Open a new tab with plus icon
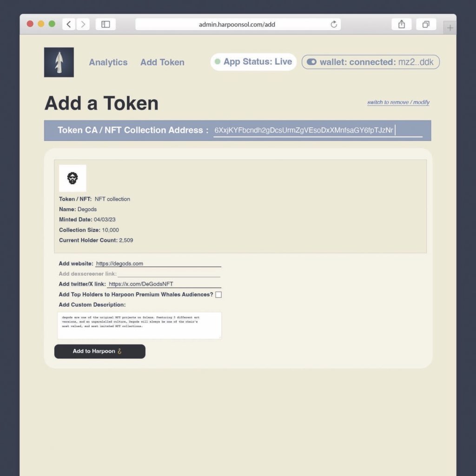 tap(450, 28)
